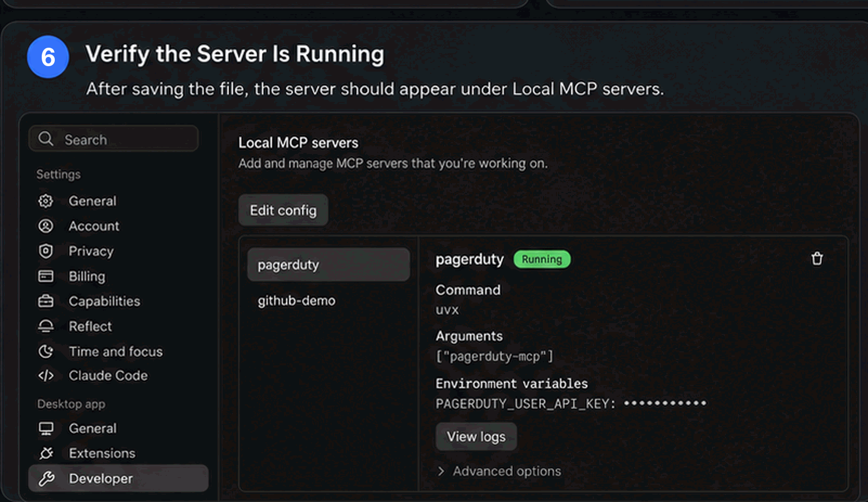Screen dimensions: 868x502
Task: Click the Claude Code brackets icon
Action: tap(46, 376)
